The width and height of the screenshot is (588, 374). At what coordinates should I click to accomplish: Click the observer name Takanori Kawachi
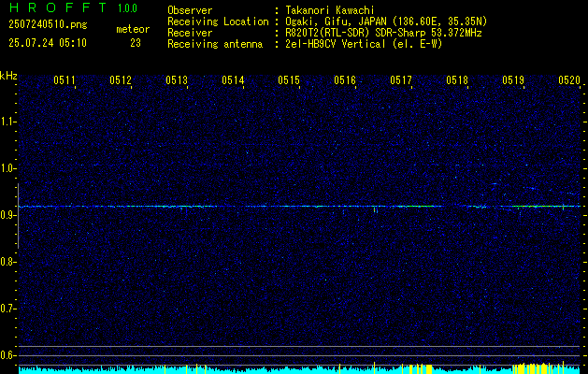click(x=330, y=10)
